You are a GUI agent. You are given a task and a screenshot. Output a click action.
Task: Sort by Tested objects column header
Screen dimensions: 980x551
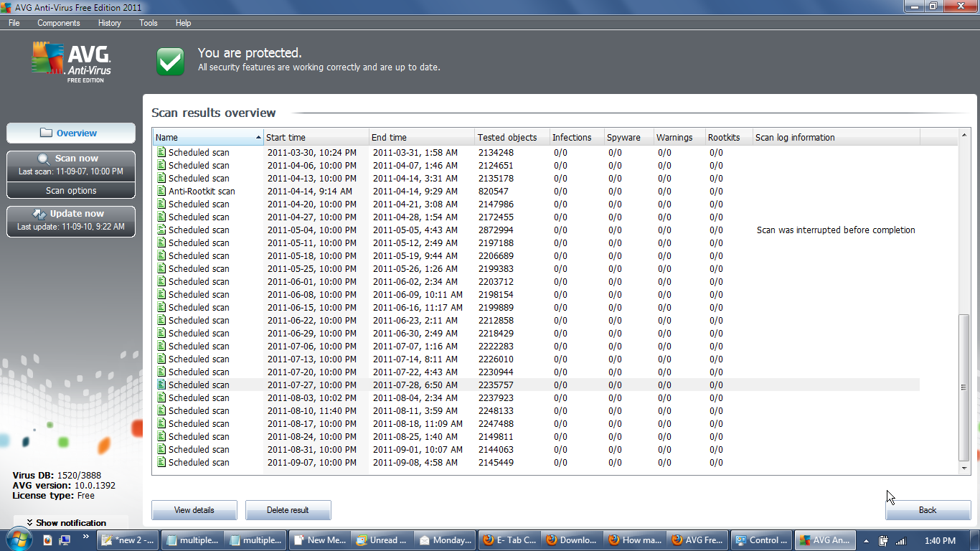[512, 137]
